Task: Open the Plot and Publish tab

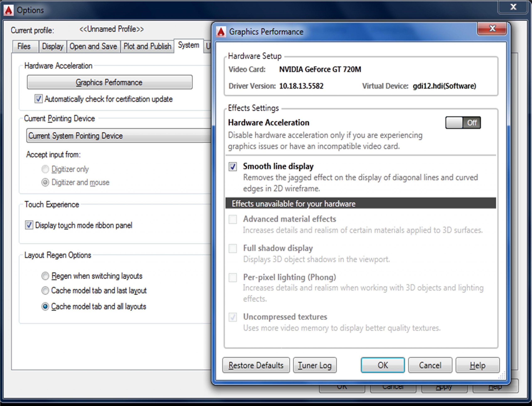Action: 147,46
